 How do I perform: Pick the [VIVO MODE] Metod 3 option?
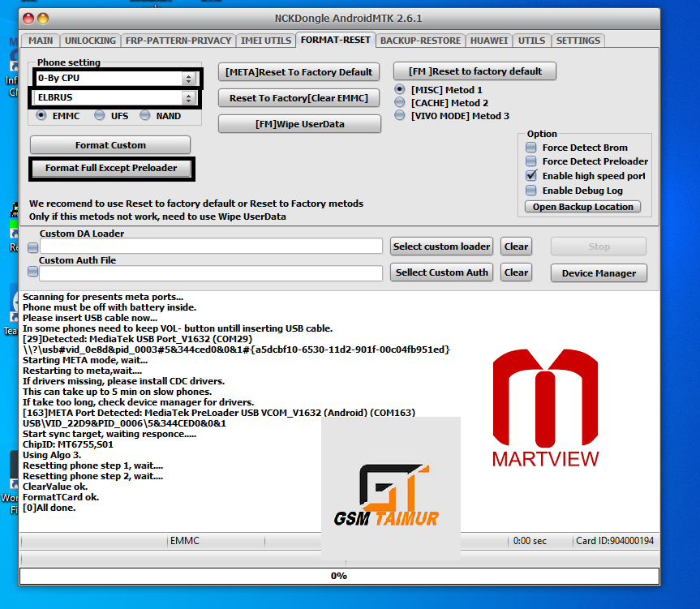(x=400, y=115)
